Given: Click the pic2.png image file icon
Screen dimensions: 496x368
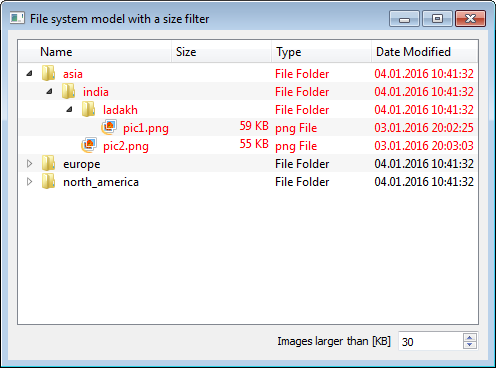Looking at the screenshot, I should point(89,145).
